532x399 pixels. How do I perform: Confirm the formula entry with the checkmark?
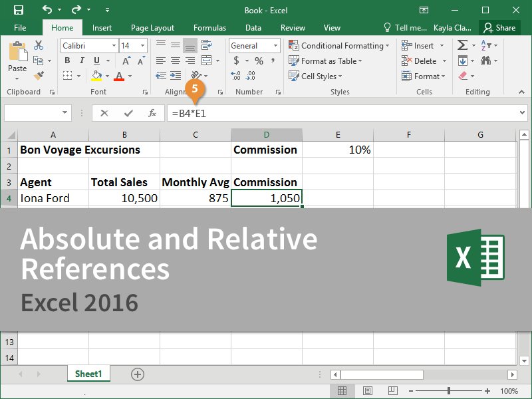tap(128, 113)
